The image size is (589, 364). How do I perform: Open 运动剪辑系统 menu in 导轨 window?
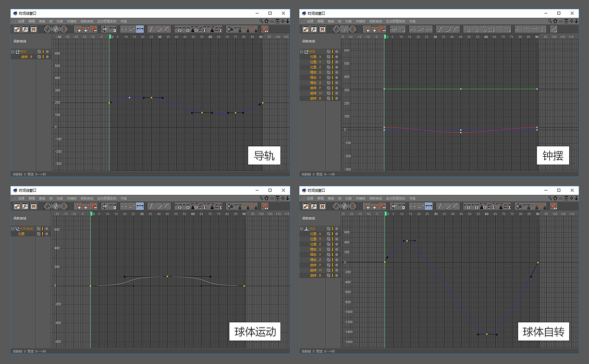(x=107, y=21)
